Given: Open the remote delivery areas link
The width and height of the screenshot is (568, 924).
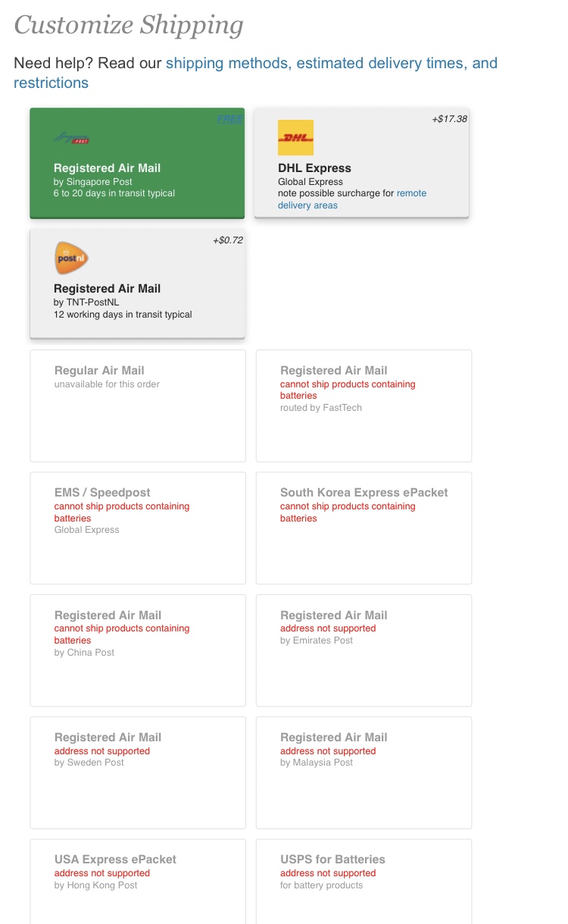Looking at the screenshot, I should pos(411,193).
